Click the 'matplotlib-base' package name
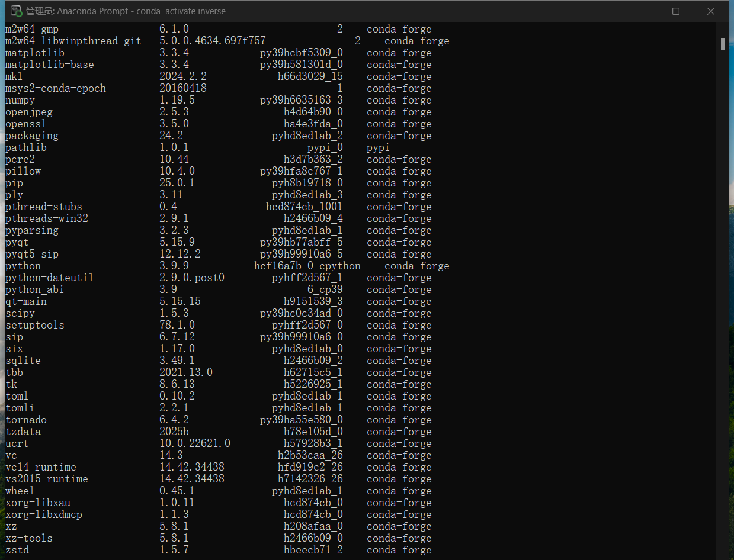Screen dimensions: 734x560 pyautogui.click(x=50, y=65)
